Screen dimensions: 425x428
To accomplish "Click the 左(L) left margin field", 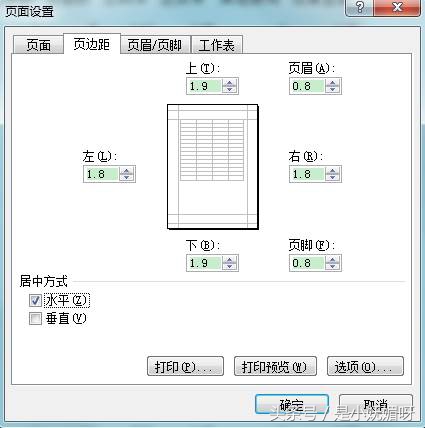I will pyautogui.click(x=101, y=174).
